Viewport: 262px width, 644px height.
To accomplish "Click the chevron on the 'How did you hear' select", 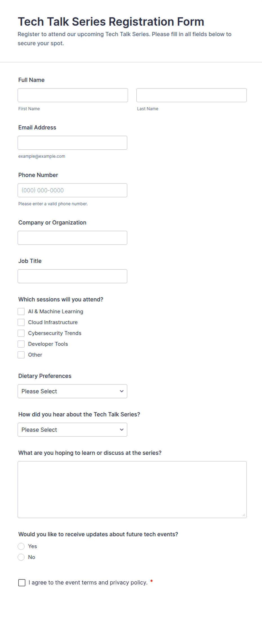I will point(122,430).
